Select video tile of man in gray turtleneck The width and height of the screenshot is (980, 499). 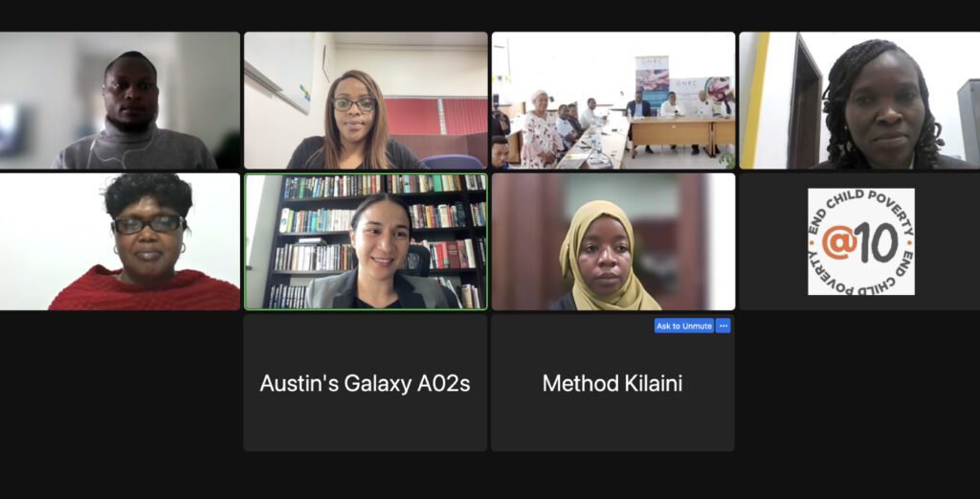pos(120,101)
